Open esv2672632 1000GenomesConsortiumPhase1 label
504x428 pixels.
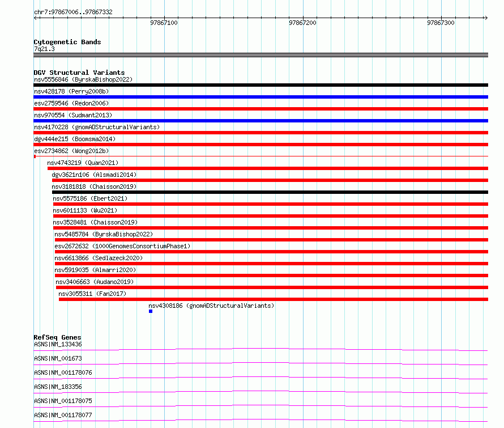tap(122, 246)
